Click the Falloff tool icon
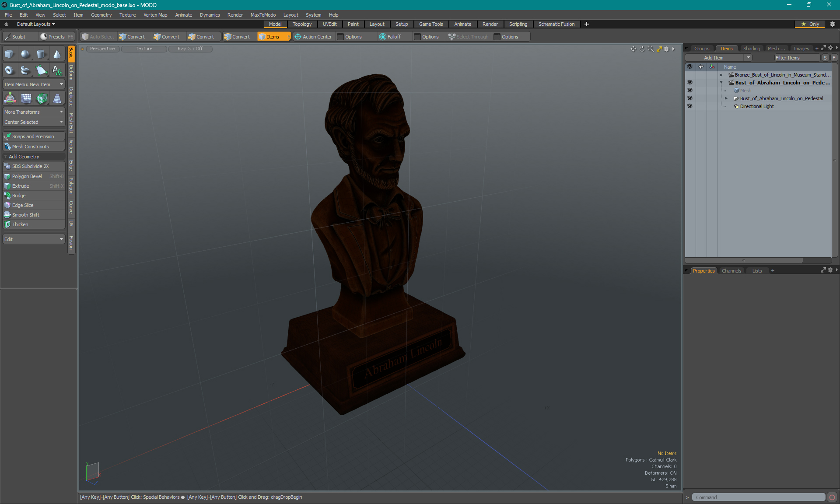Image resolution: width=840 pixels, height=504 pixels. (x=383, y=37)
